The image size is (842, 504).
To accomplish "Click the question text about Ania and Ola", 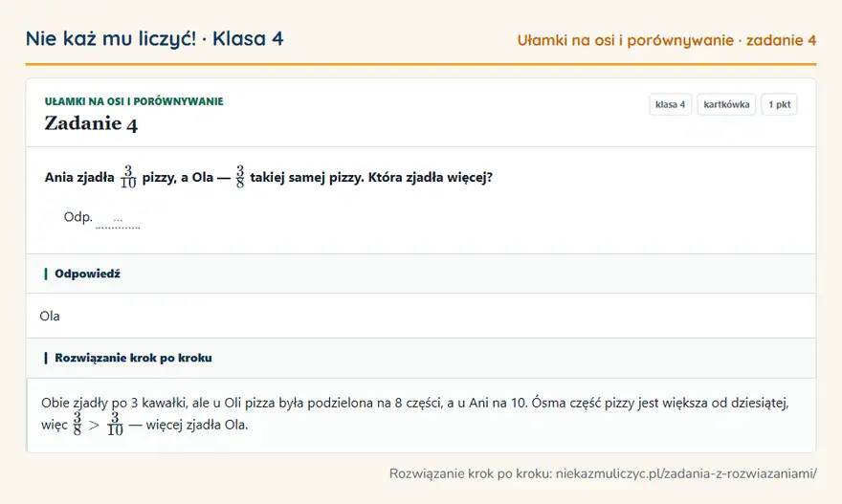I will 269,177.
